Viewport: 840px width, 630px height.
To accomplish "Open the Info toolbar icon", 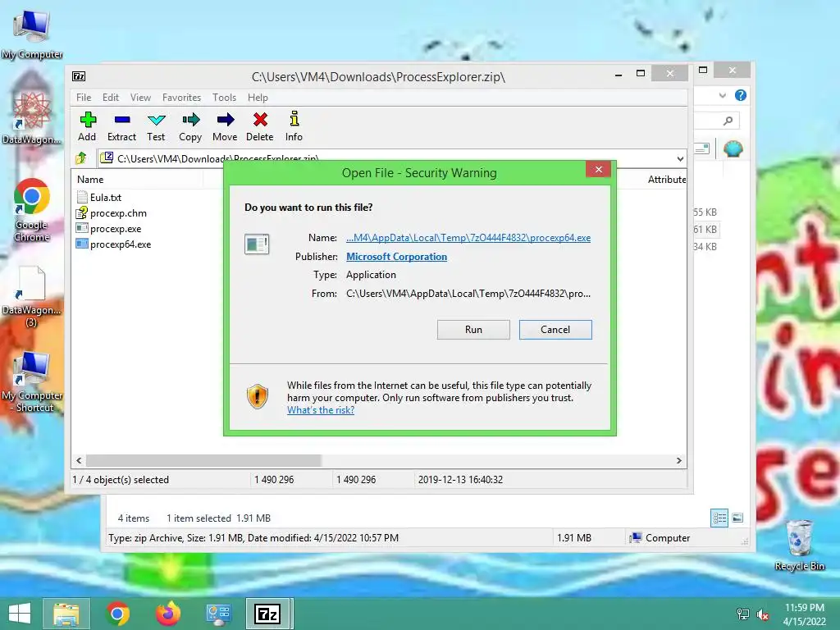I will [x=294, y=126].
